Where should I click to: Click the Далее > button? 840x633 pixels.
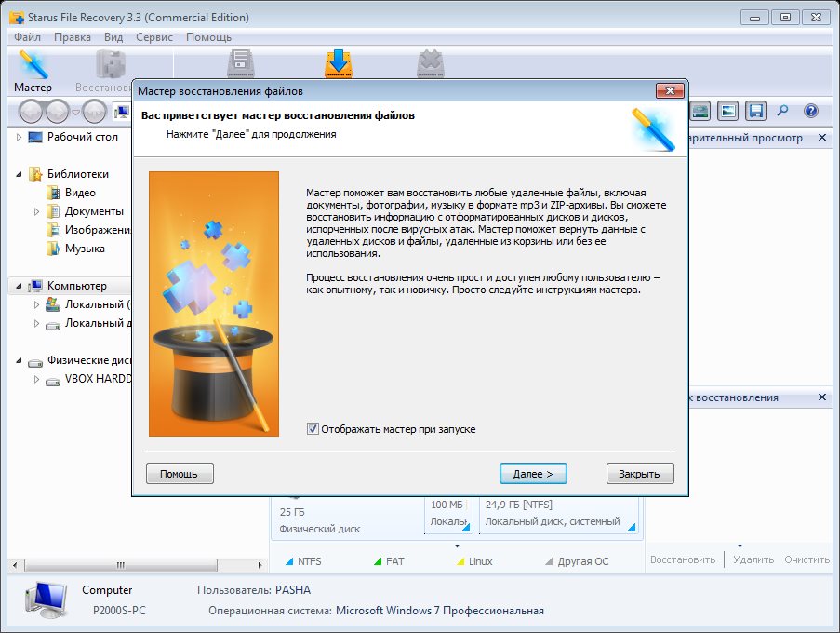tap(533, 474)
